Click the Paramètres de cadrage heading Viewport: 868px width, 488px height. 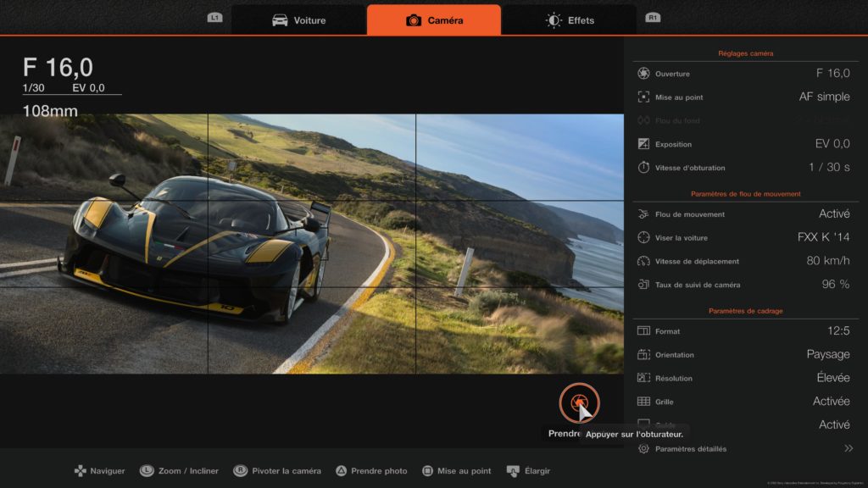coord(745,311)
